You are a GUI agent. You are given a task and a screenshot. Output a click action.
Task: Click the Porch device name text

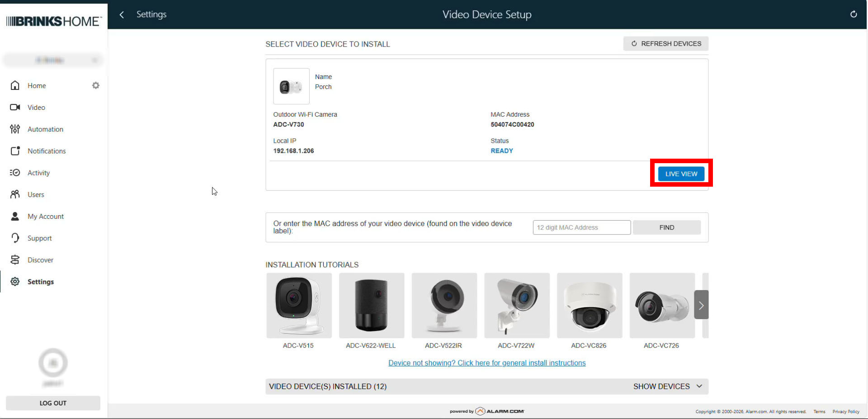(x=323, y=87)
